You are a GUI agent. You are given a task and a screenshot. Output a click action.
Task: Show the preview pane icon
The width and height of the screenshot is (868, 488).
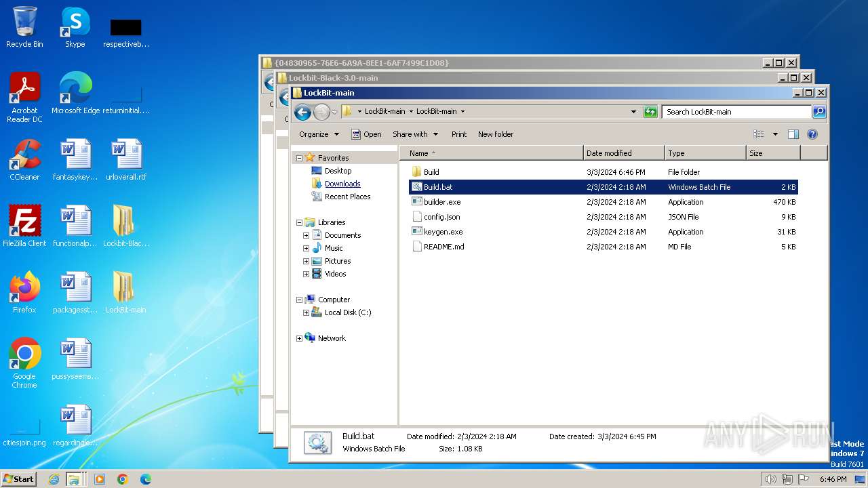click(793, 134)
